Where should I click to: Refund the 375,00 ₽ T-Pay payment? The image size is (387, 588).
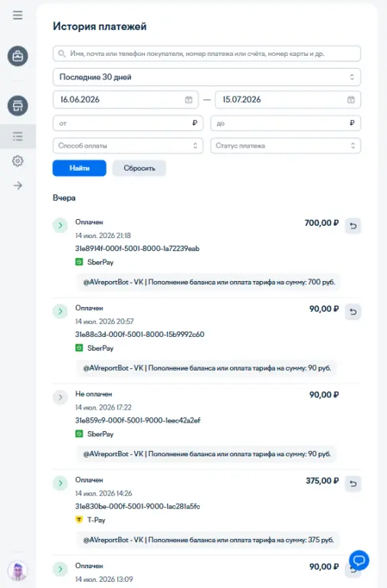click(353, 484)
